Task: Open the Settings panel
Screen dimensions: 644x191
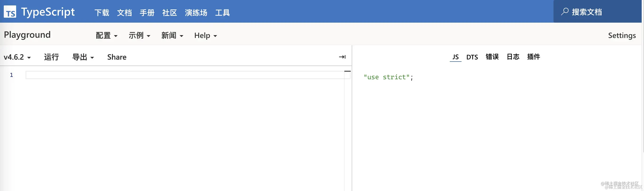Action: coord(622,36)
